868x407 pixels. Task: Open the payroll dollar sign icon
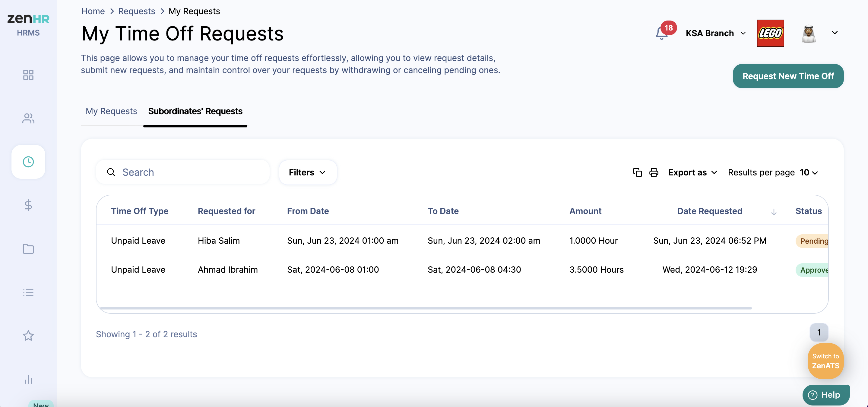point(28,205)
